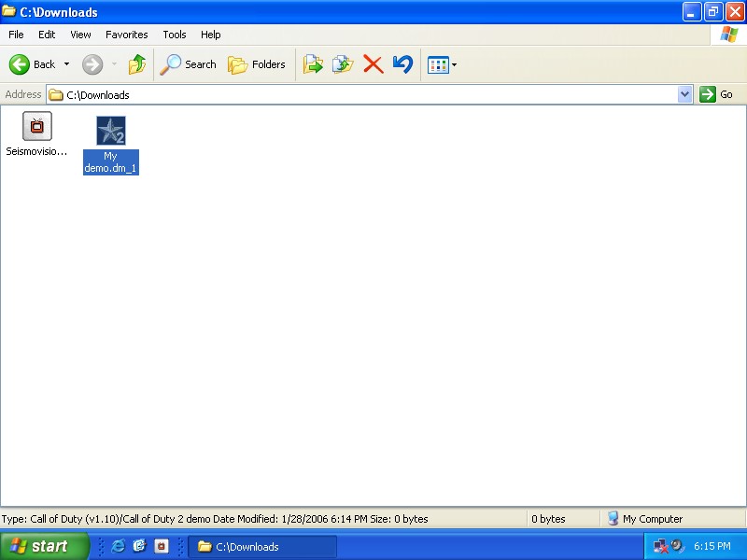
Task: Toggle the Search pane
Action: tap(188, 64)
